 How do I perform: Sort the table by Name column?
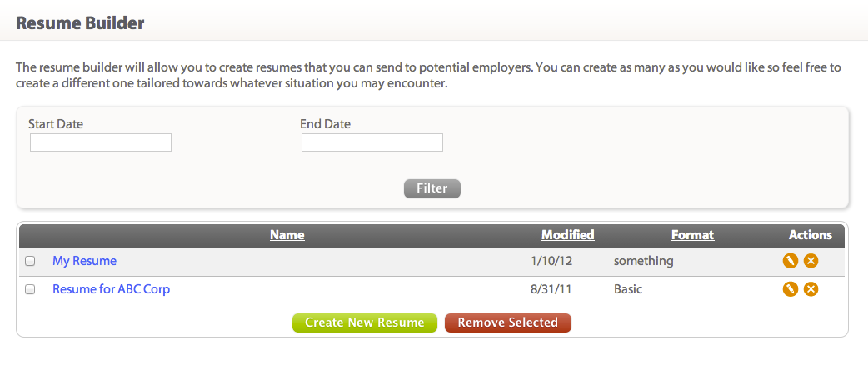(x=287, y=235)
